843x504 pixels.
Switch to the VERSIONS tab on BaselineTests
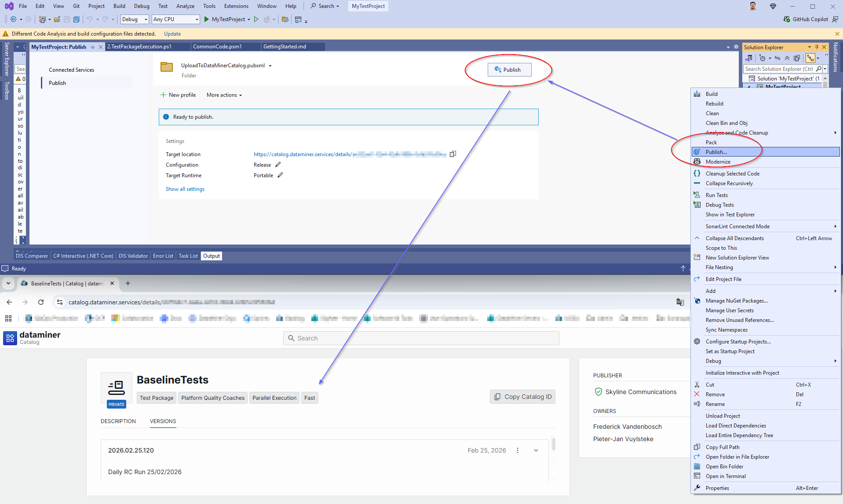point(163,421)
